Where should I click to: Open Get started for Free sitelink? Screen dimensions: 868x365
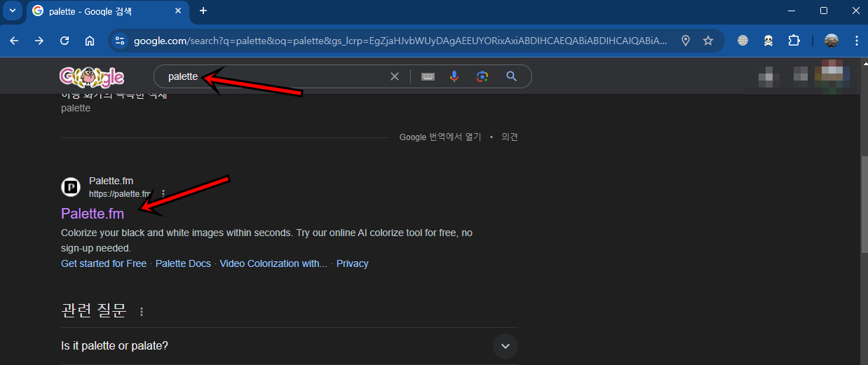point(104,263)
